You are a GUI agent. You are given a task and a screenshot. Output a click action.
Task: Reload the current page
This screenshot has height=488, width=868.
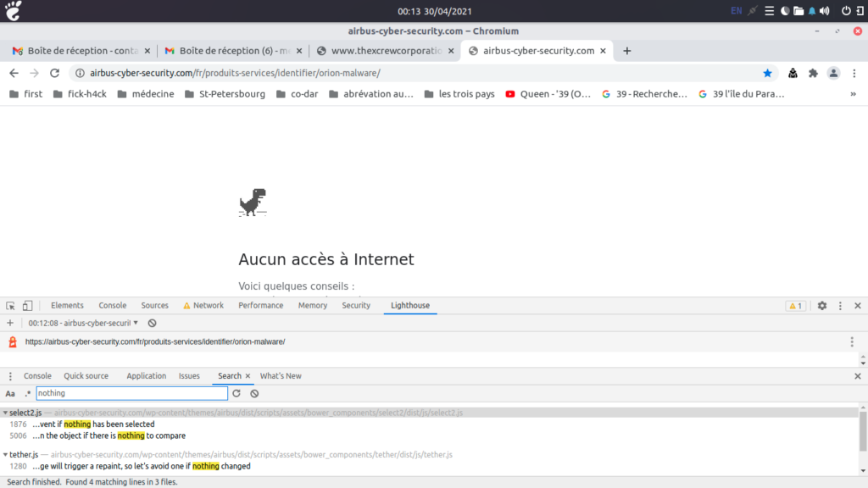54,73
